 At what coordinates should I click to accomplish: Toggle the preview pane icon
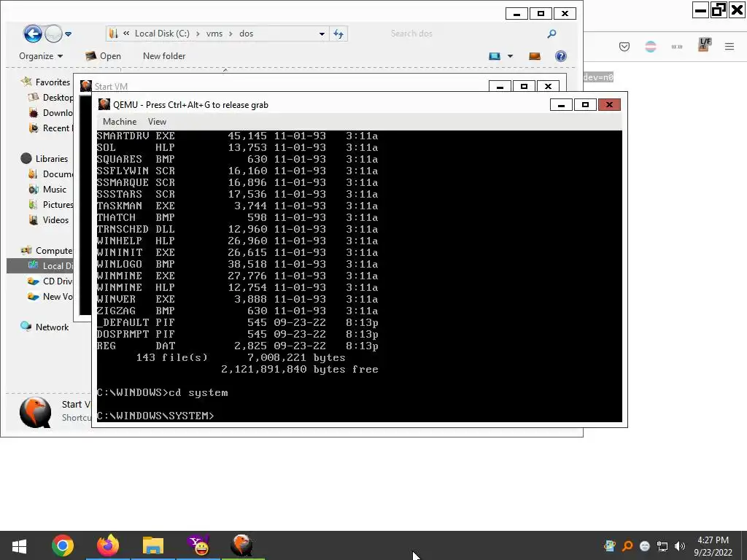pos(535,56)
